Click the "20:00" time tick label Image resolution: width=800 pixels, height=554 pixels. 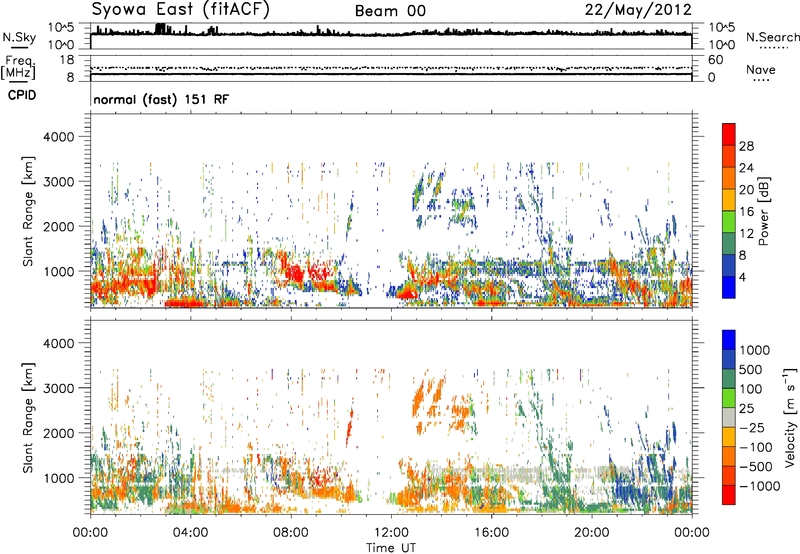pos(592,533)
